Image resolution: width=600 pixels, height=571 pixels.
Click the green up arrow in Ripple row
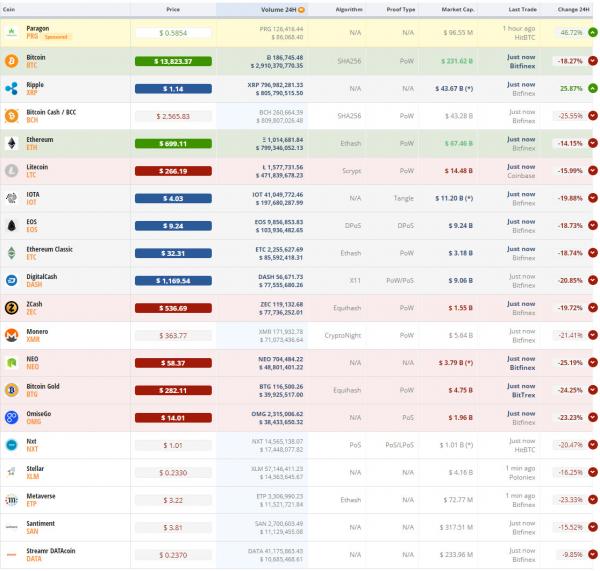pos(593,88)
